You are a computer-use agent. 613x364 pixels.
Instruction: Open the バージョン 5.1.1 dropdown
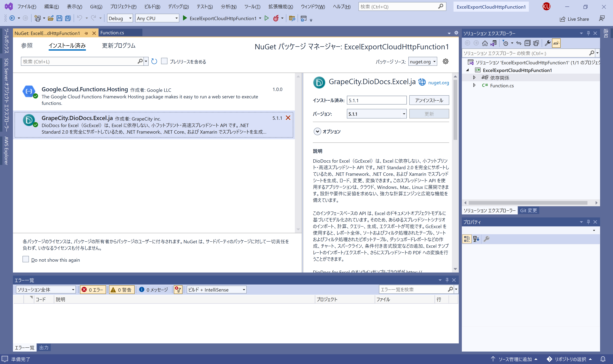[377, 114]
